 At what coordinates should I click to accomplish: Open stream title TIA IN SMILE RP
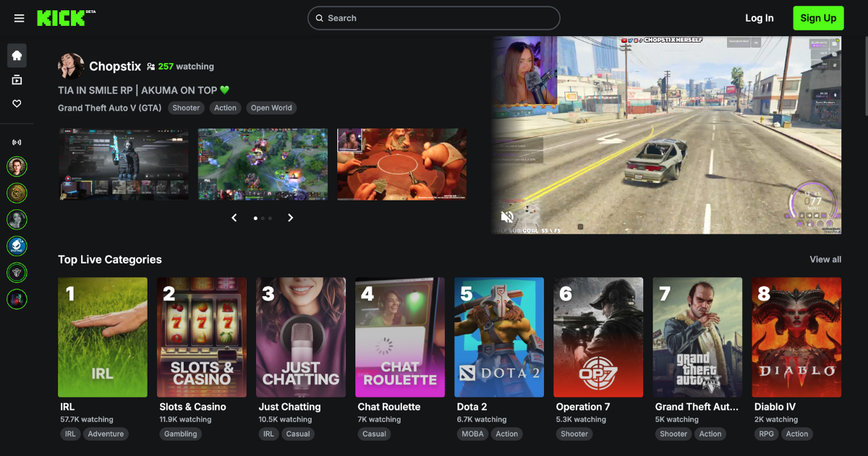[x=143, y=90]
